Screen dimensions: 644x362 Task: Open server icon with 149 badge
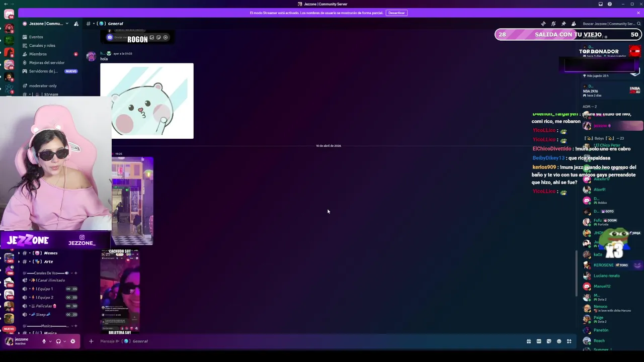click(9, 294)
